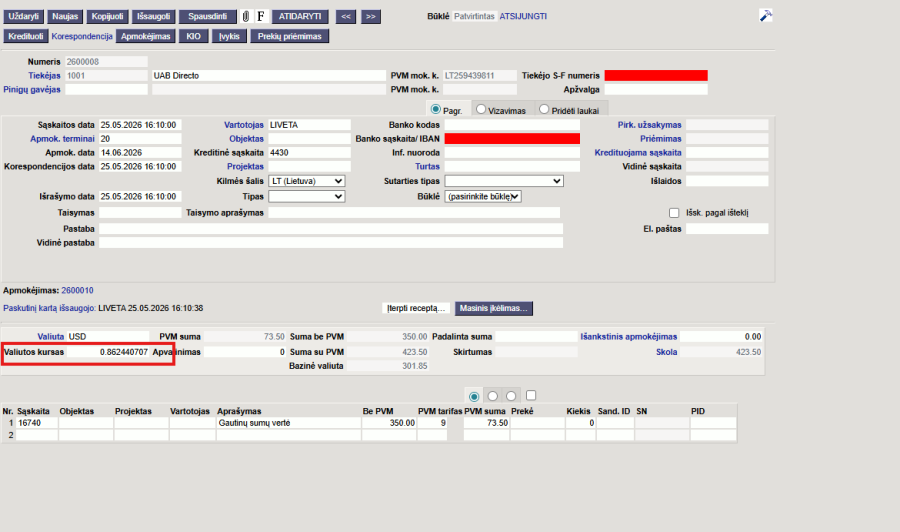Select the Pridėti laukai radio option
900x532 pixels.
click(544, 109)
